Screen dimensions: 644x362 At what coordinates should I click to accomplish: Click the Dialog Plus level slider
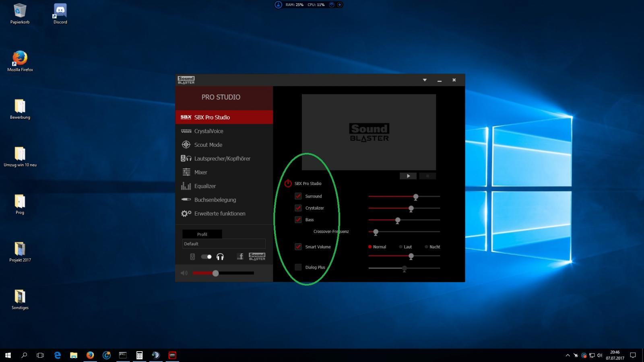point(404,268)
